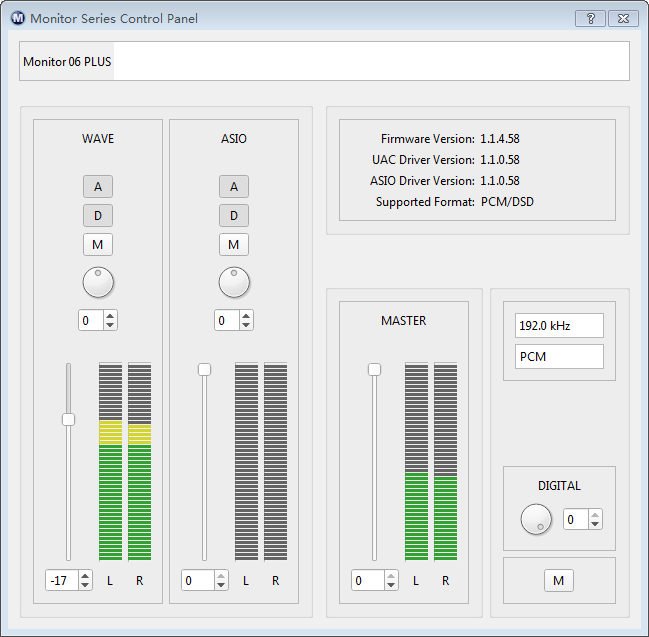Viewport: 649px width, 637px height.
Task: Increase the WAVE pan value stepper
Action: coord(110,316)
